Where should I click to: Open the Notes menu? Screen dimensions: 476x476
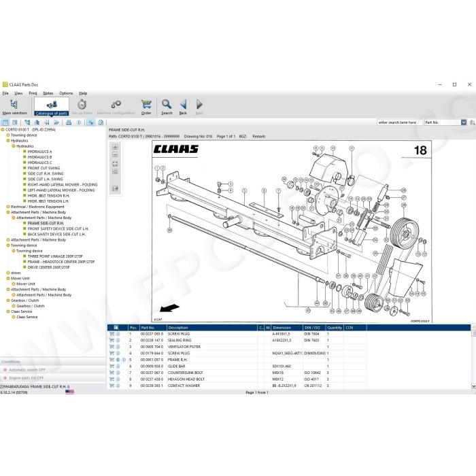[x=48, y=93]
